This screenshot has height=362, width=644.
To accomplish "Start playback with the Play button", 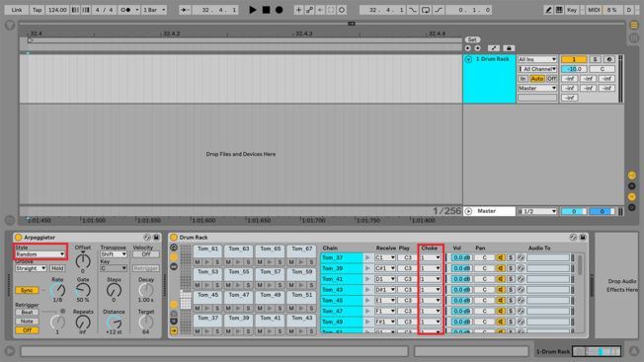I will click(x=253, y=10).
